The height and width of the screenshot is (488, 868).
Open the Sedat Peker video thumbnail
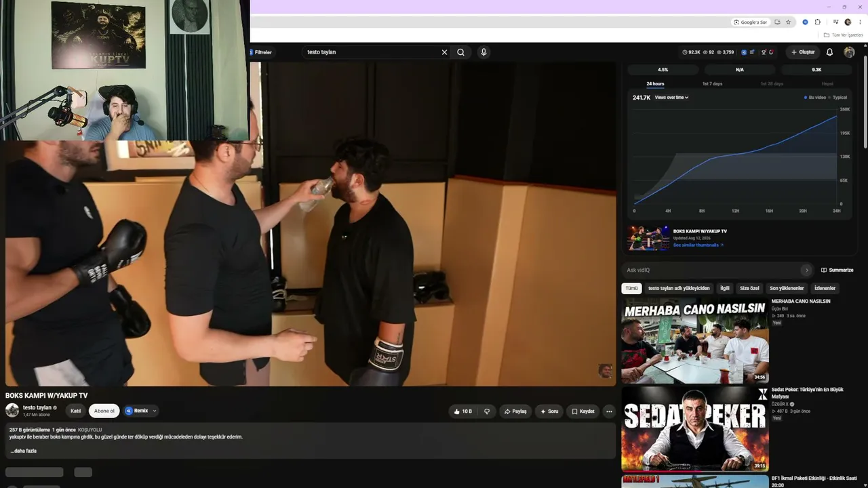695,429
